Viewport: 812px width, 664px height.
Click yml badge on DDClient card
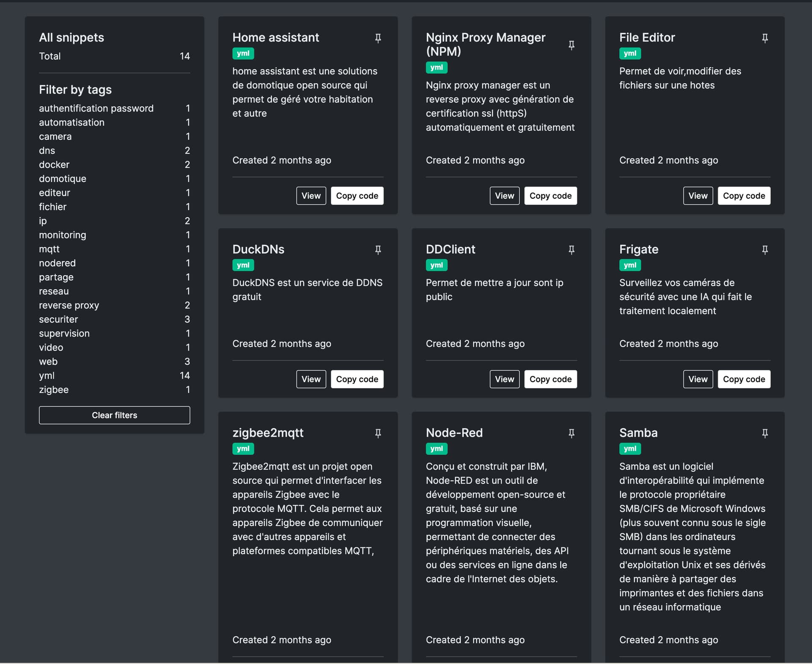tap(436, 265)
